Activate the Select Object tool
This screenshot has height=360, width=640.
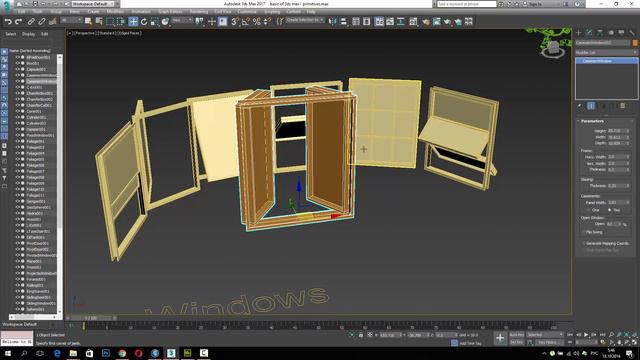tap(88, 22)
